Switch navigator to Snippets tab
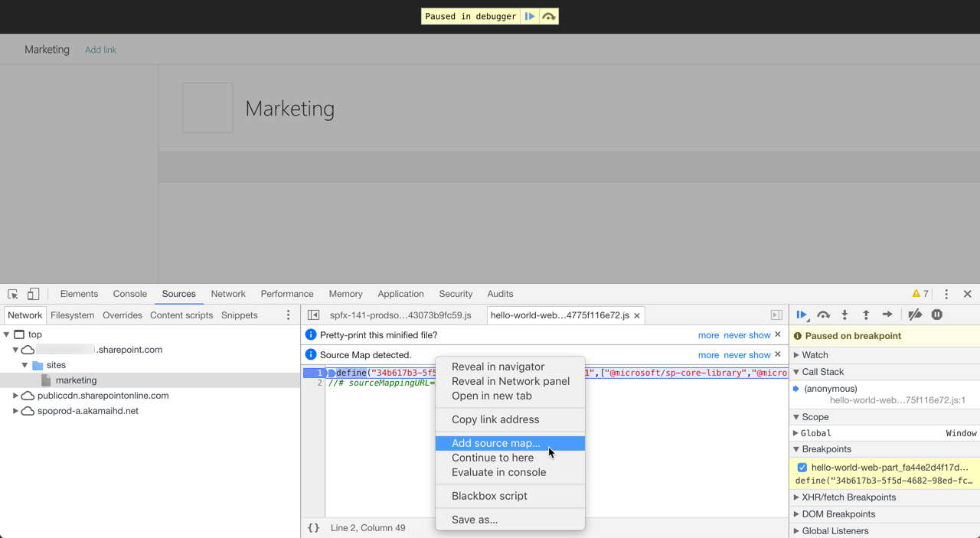The image size is (980, 538). click(x=240, y=315)
